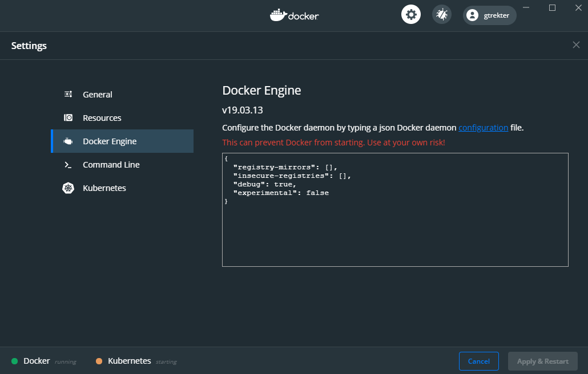Click the Command Line prompt icon
This screenshot has height=374, width=588.
[x=68, y=165]
